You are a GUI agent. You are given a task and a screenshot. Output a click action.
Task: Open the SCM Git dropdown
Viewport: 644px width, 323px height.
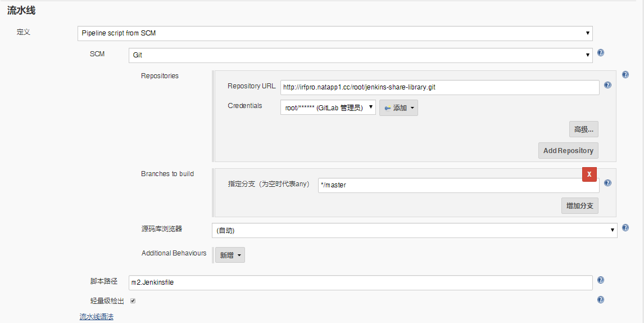361,55
